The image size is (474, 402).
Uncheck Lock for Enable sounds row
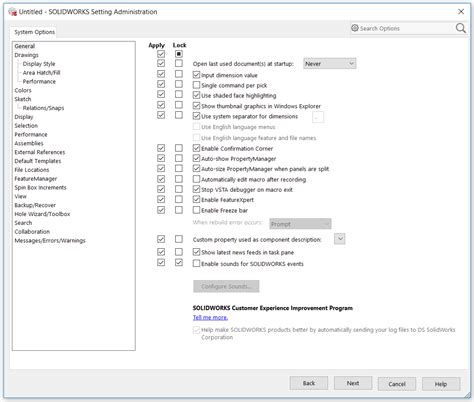click(179, 263)
